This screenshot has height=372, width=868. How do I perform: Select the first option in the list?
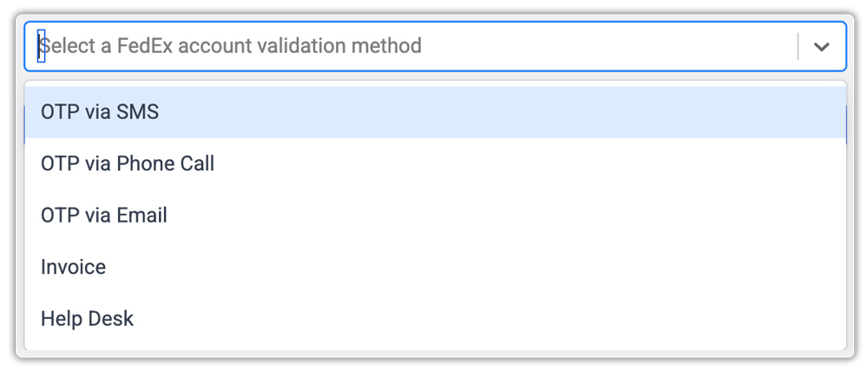coord(100,112)
